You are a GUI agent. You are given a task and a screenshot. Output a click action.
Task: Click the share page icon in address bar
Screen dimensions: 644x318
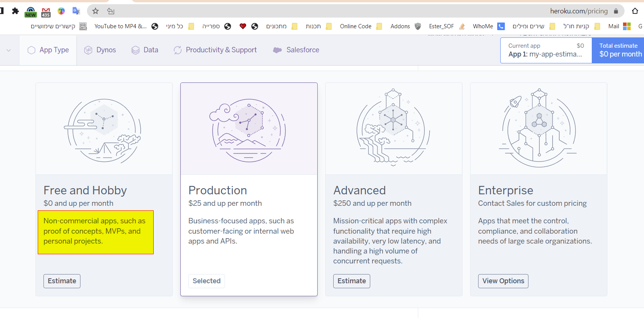(111, 11)
